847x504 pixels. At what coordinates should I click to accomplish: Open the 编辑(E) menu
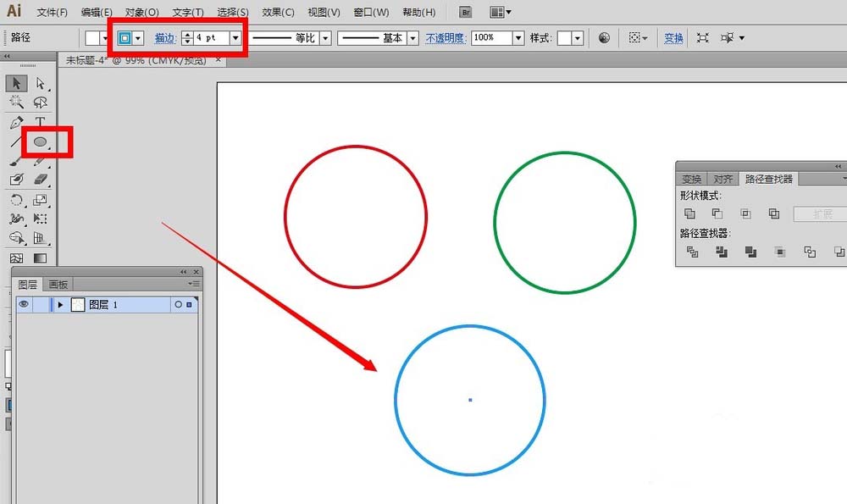[x=97, y=12]
